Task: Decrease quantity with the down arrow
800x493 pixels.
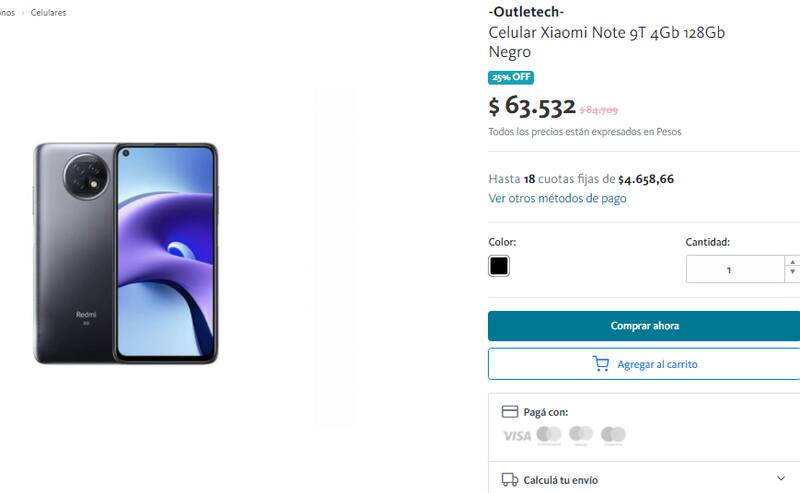Action: coord(792,273)
